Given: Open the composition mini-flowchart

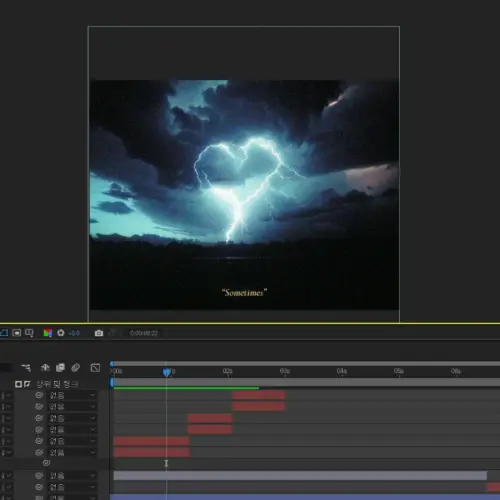Looking at the screenshot, I should pyautogui.click(x=26, y=367).
